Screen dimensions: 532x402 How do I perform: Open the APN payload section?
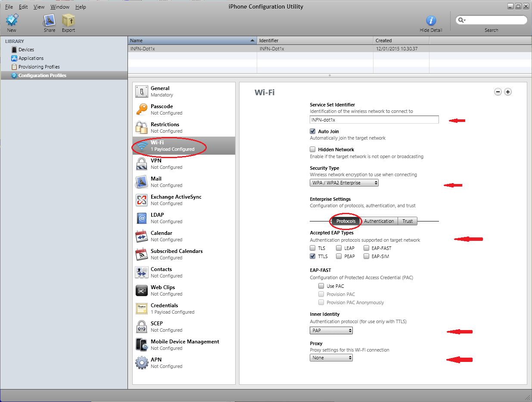coord(184,363)
